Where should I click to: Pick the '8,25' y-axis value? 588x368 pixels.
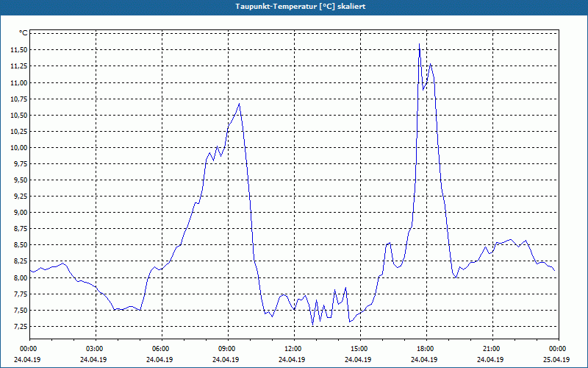click(21, 261)
